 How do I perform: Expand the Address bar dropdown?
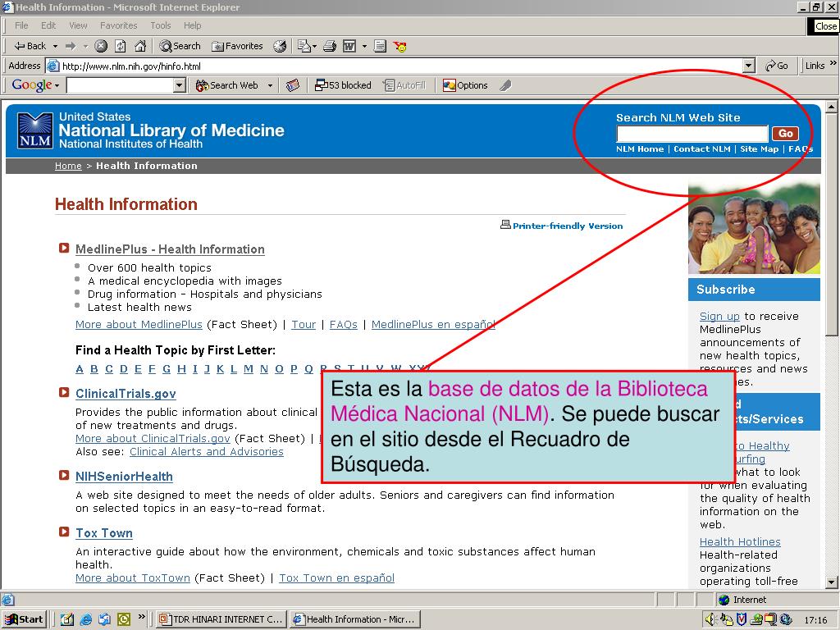coord(749,66)
